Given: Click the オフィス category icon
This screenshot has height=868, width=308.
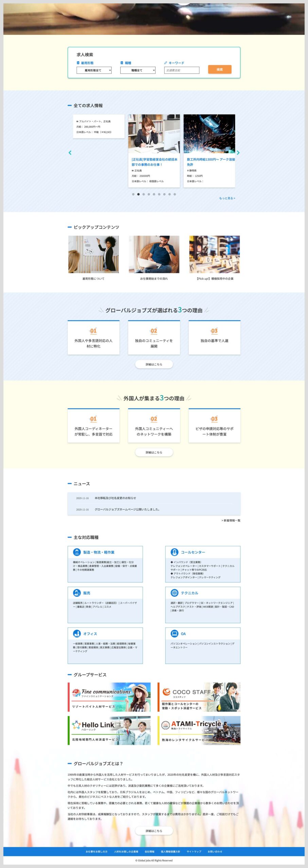Looking at the screenshot, I should tap(77, 633).
